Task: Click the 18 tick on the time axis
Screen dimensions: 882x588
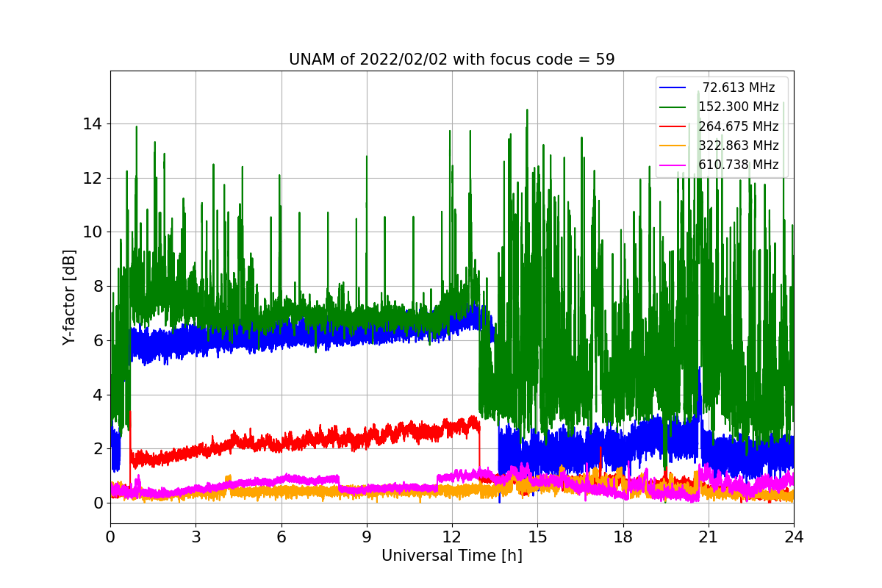Action: (x=623, y=537)
